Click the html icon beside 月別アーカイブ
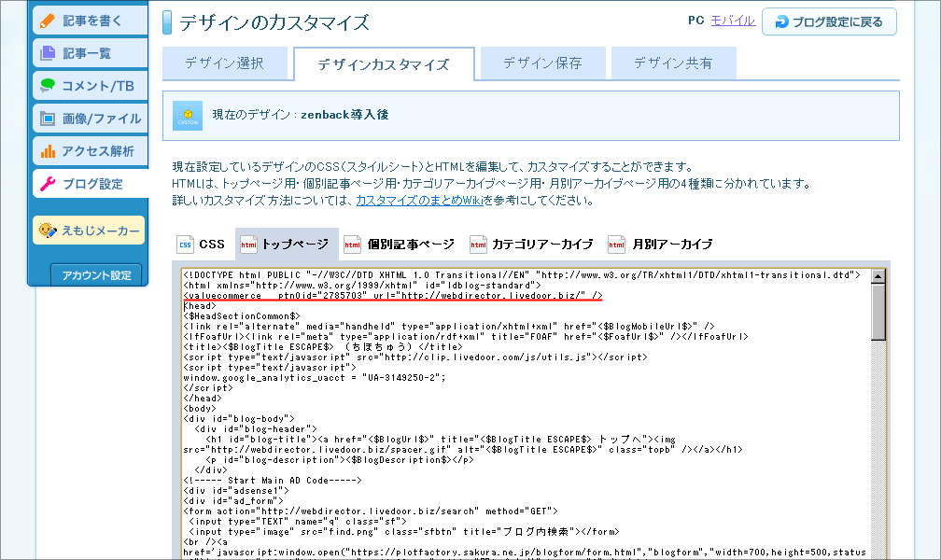This screenshot has height=560, width=941. coord(616,245)
